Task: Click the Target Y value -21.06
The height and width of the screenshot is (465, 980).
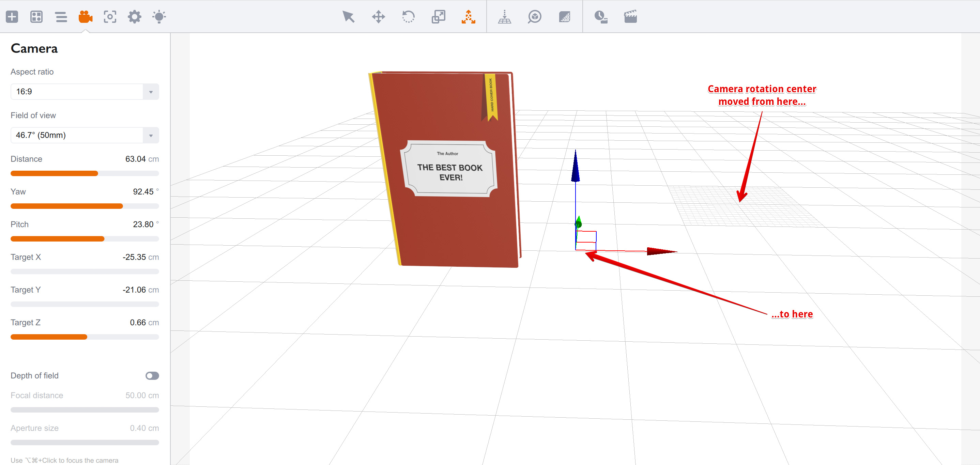Action: [134, 290]
